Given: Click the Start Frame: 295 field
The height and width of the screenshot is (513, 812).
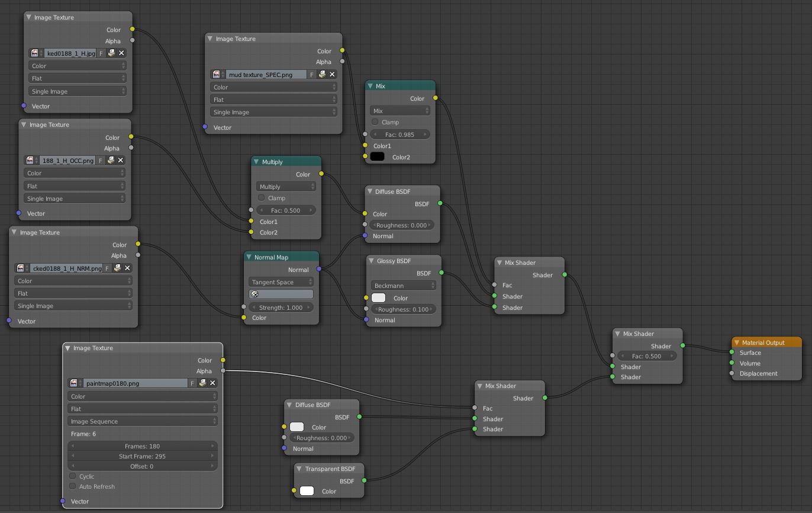Looking at the screenshot, I should 143,456.
